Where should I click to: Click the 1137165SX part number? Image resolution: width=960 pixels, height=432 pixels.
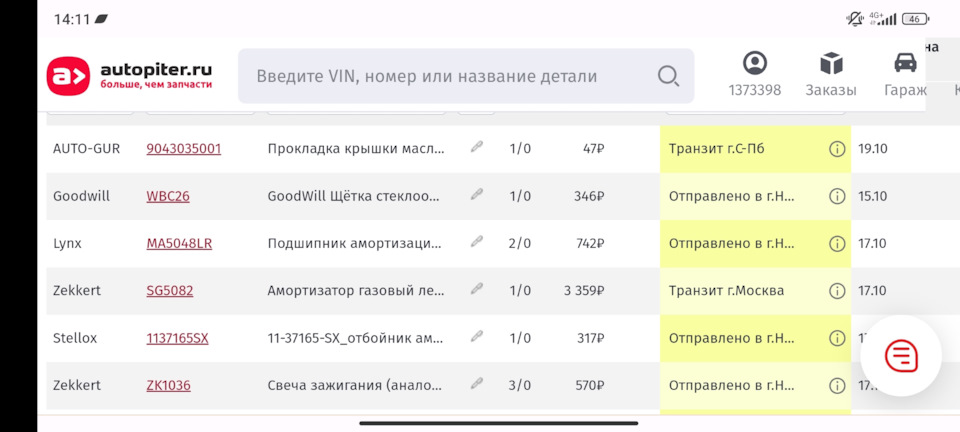pyautogui.click(x=178, y=338)
